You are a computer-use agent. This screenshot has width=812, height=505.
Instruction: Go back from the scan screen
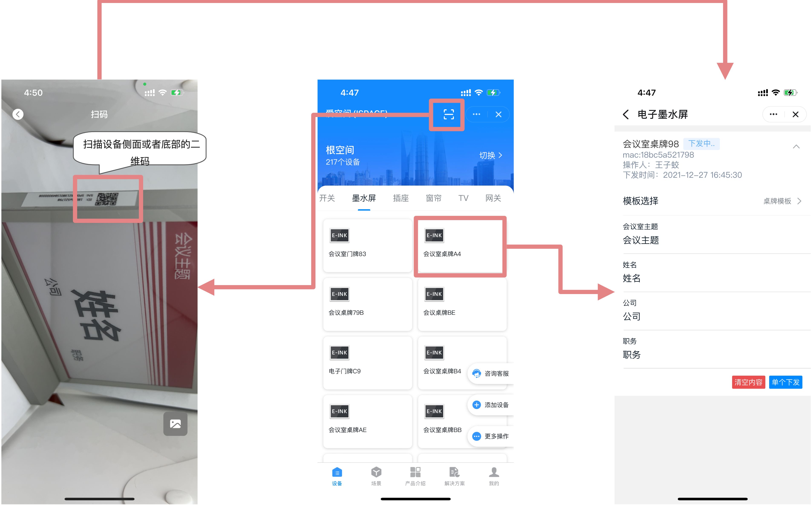click(x=18, y=114)
